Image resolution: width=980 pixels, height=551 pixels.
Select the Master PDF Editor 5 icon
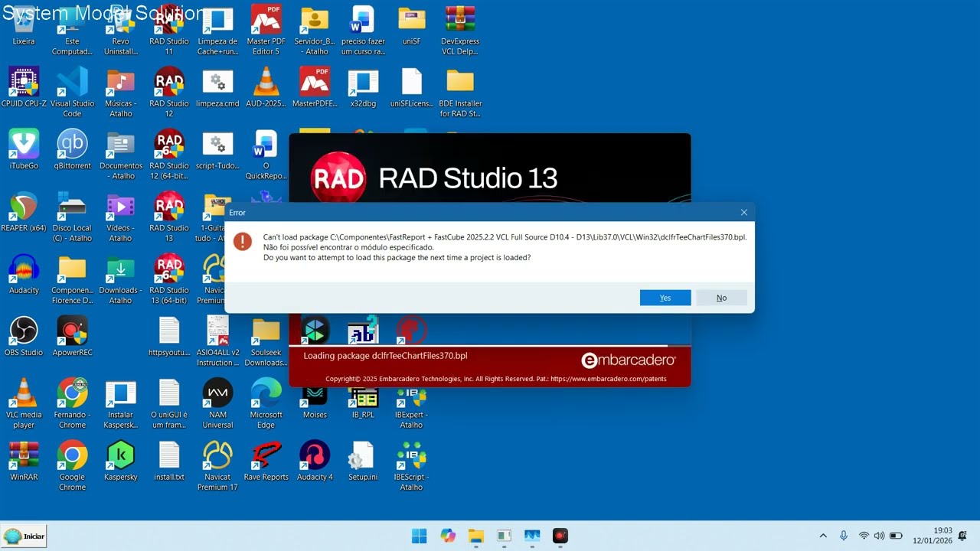click(266, 31)
